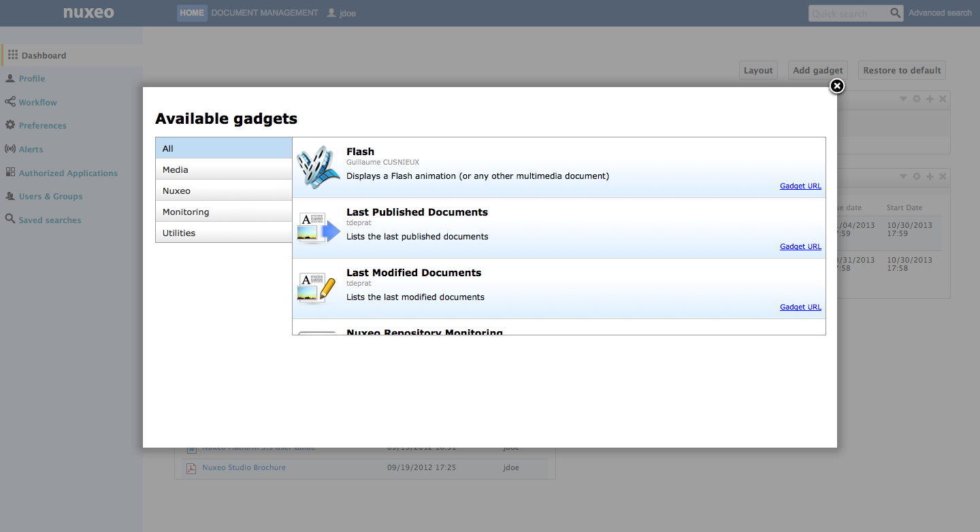
Task: Click the Dashboard grid icon in sidebar
Action: point(13,55)
